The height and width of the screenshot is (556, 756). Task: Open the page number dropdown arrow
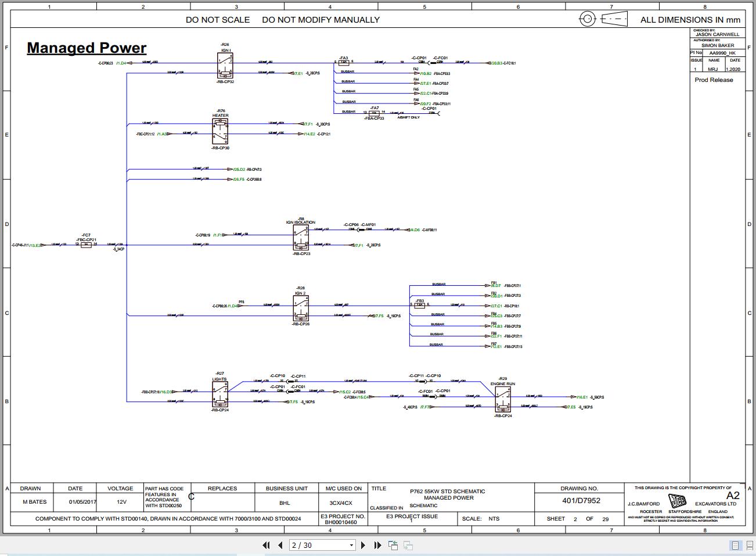[x=351, y=545]
